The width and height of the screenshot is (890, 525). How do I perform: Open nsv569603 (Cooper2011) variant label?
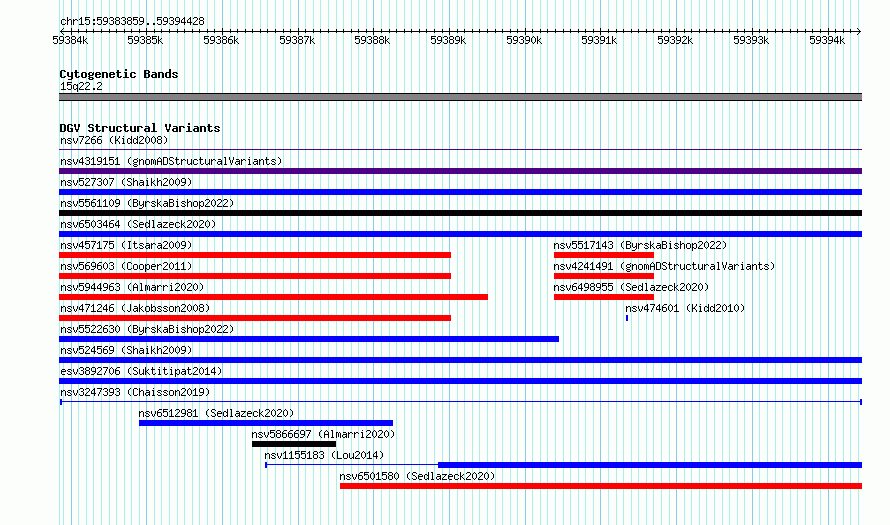click(126, 266)
